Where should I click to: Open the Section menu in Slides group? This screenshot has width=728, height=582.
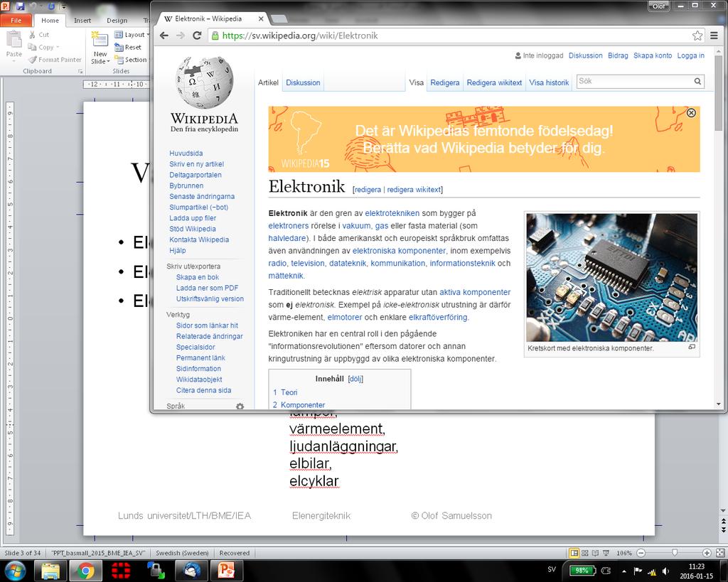point(131,60)
